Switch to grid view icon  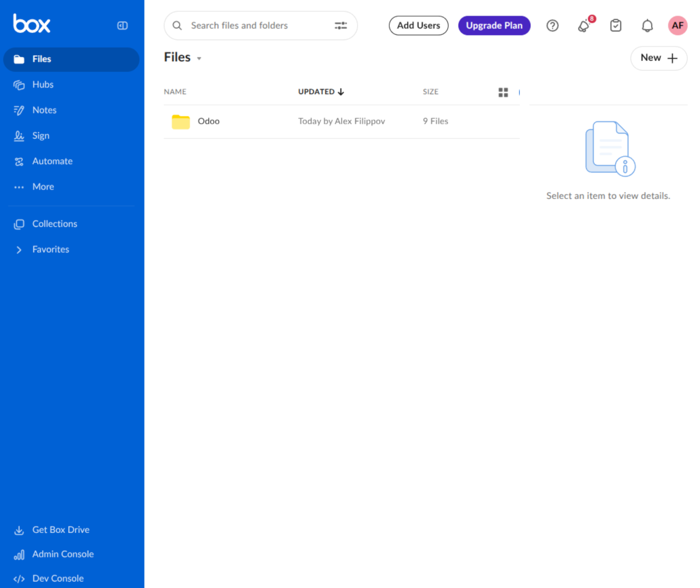coord(503,92)
